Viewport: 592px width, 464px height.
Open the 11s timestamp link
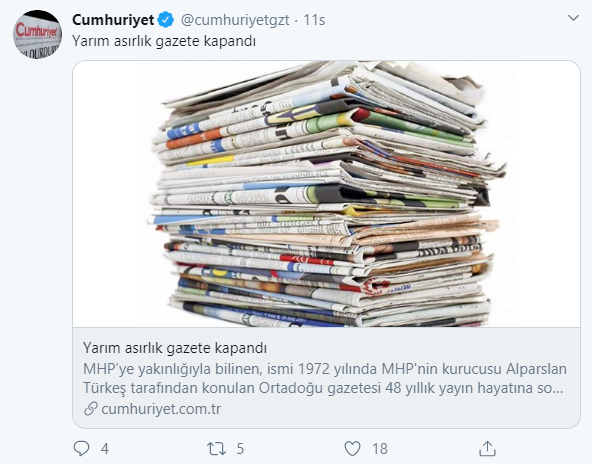(314, 20)
